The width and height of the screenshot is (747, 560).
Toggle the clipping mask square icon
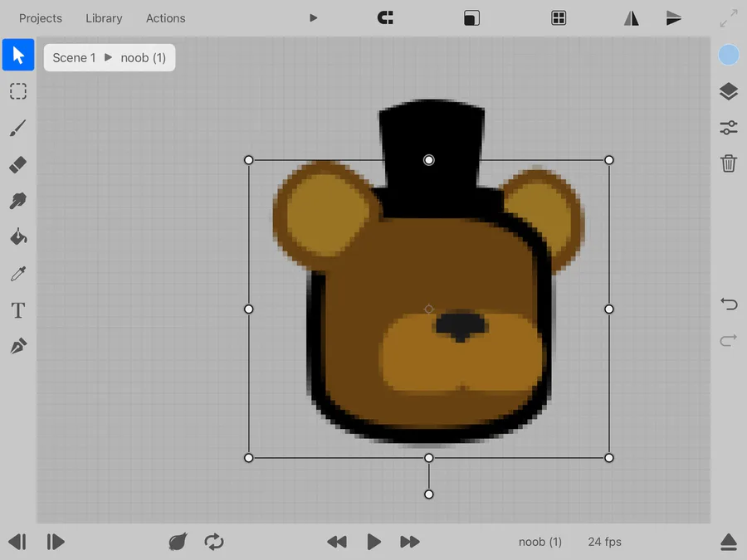coord(471,18)
